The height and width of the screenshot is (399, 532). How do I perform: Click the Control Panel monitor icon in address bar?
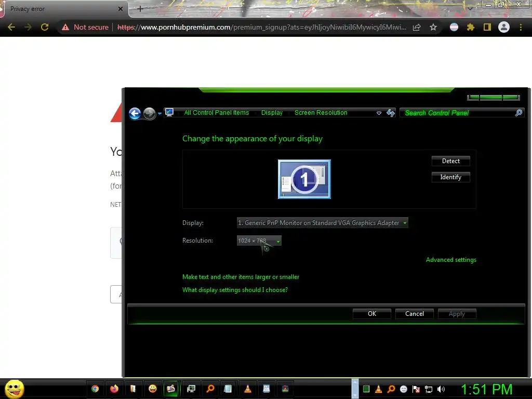pos(169,112)
